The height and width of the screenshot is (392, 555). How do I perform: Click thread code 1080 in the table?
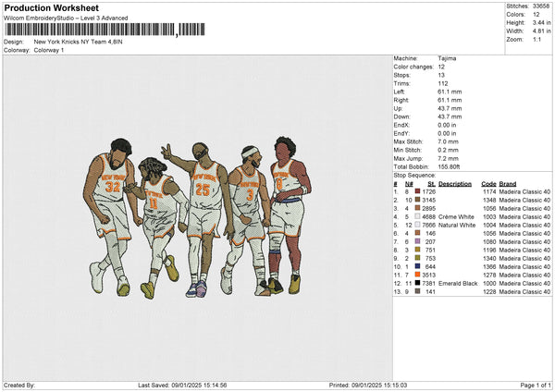[x=489, y=241]
